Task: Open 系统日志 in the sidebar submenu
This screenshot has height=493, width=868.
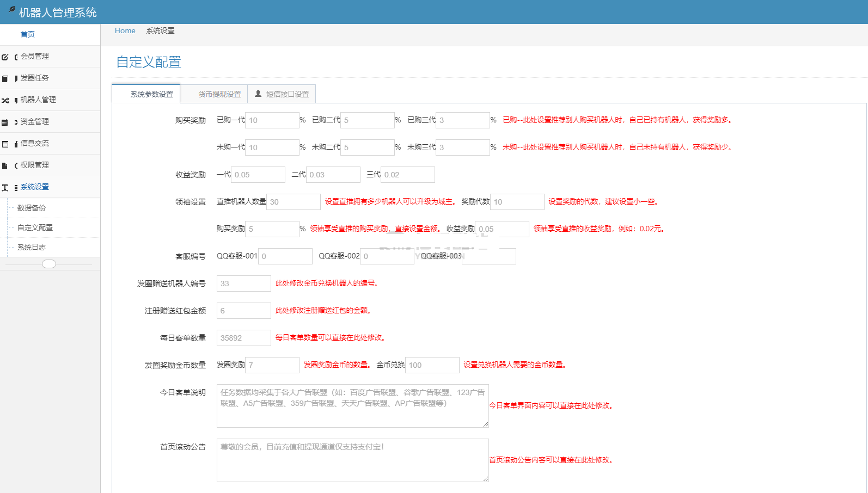Action: coord(32,247)
